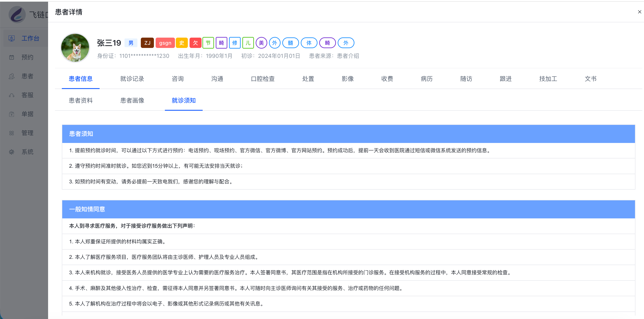The width and height of the screenshot is (644, 319).
Task: Click notice row 提前预约就诊时间
Action: [x=348, y=150]
